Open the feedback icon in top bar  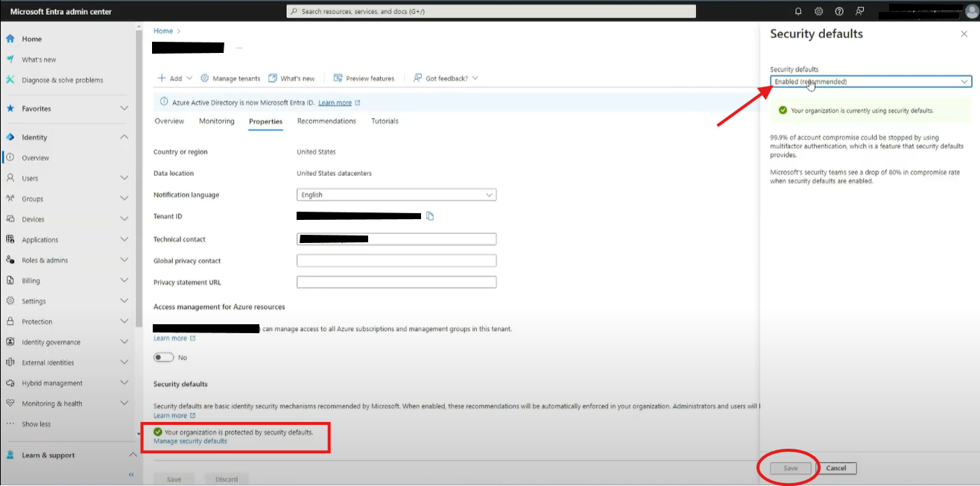click(x=860, y=11)
